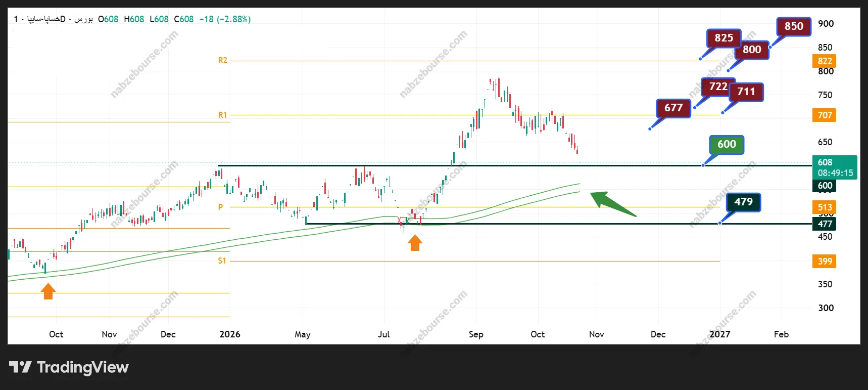Select the 677 red price callout

(x=673, y=108)
